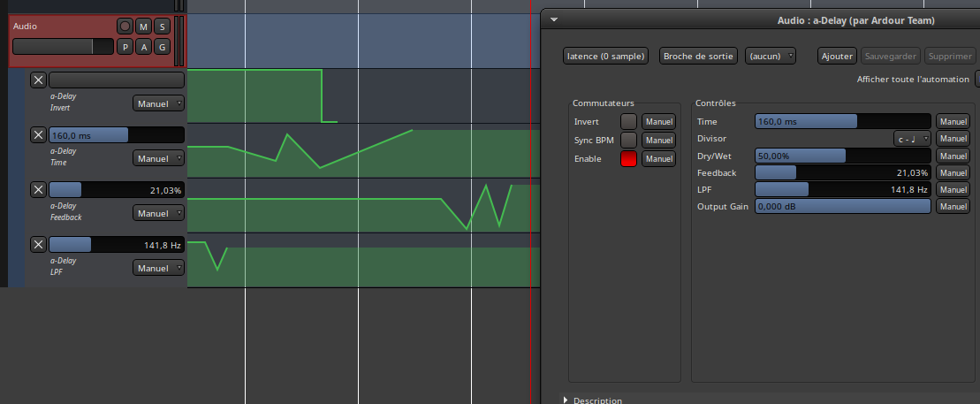980x404 pixels.
Task: Open the Audio track automation (A) button
Action: click(x=143, y=47)
